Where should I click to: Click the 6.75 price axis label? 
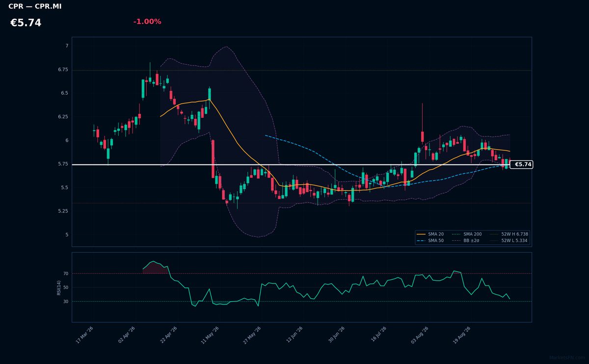pyautogui.click(x=63, y=70)
